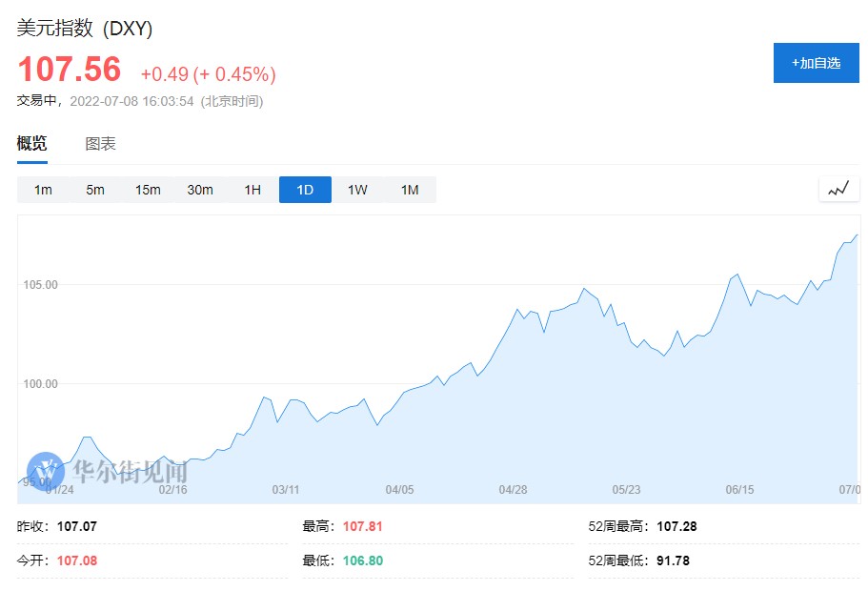Pick the 1M monthly interval
Screen dimensions: 868x591
pyautogui.click(x=410, y=190)
